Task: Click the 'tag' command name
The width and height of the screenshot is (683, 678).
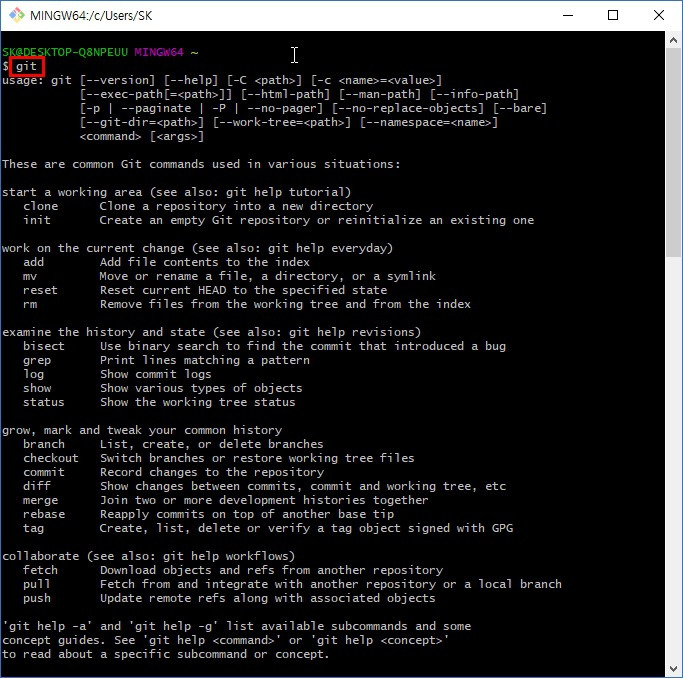Action: point(34,528)
